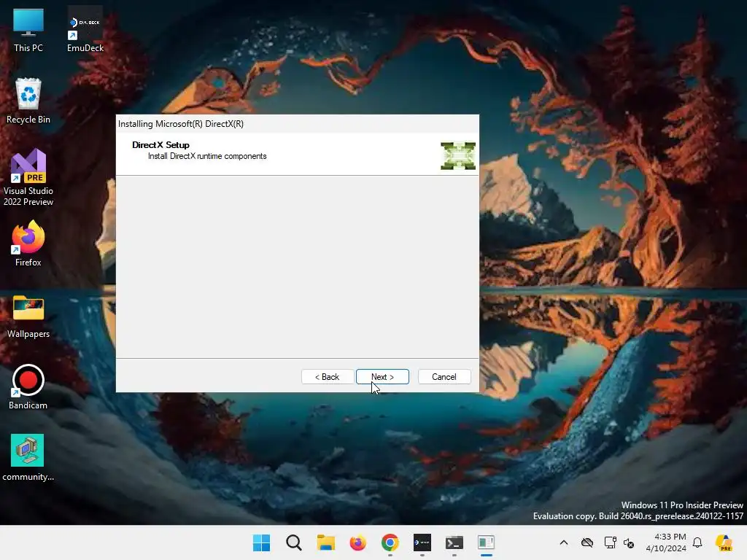Open the Windows Start menu
Screen dimensions: 747x560
pos(262,542)
